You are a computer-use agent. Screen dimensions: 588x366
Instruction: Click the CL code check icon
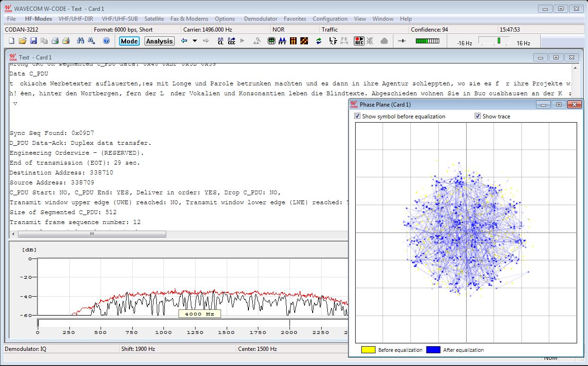click(x=221, y=41)
